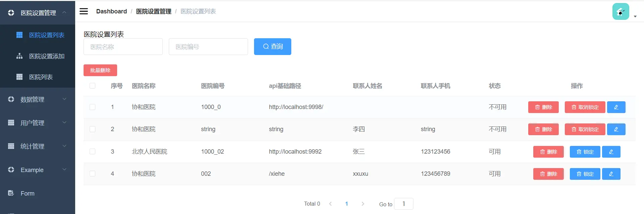
Task: Click the 123123456 phone cell
Action: click(436, 152)
